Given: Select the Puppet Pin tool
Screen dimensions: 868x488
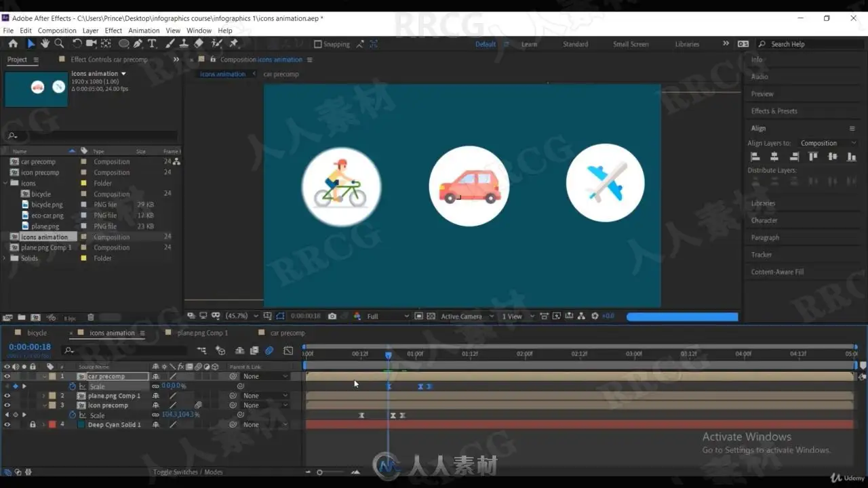Looking at the screenshot, I should (234, 43).
